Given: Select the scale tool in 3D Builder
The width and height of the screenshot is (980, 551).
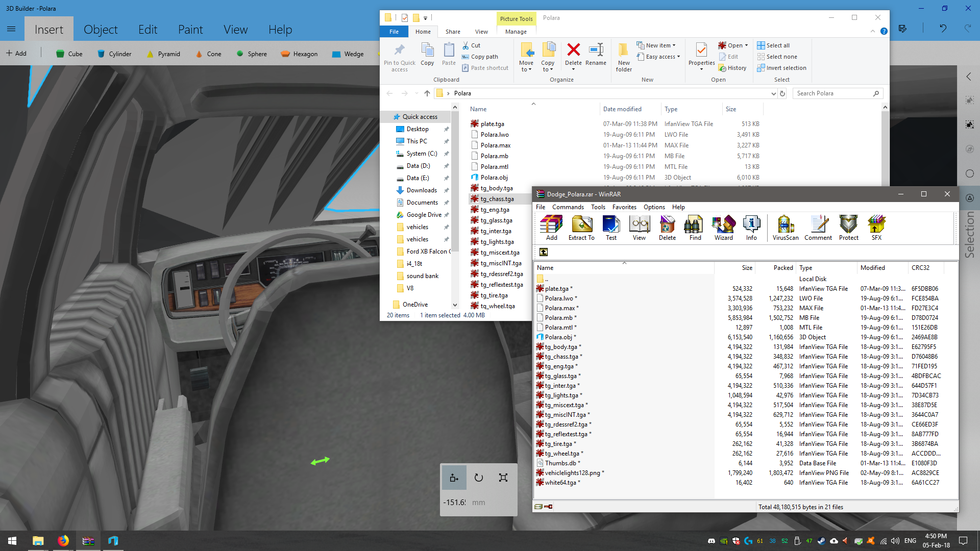Looking at the screenshot, I should click(503, 478).
